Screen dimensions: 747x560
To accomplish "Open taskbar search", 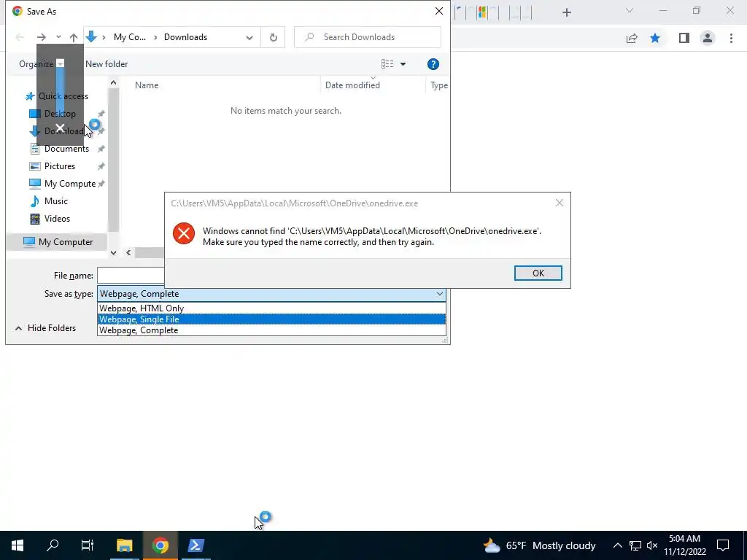I will (x=53, y=545).
